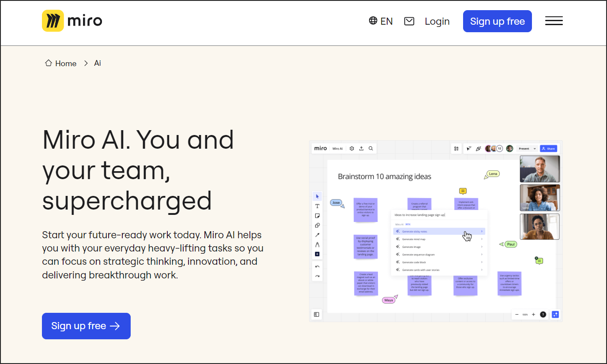Expand the Present dropdown arrow

pos(535,149)
